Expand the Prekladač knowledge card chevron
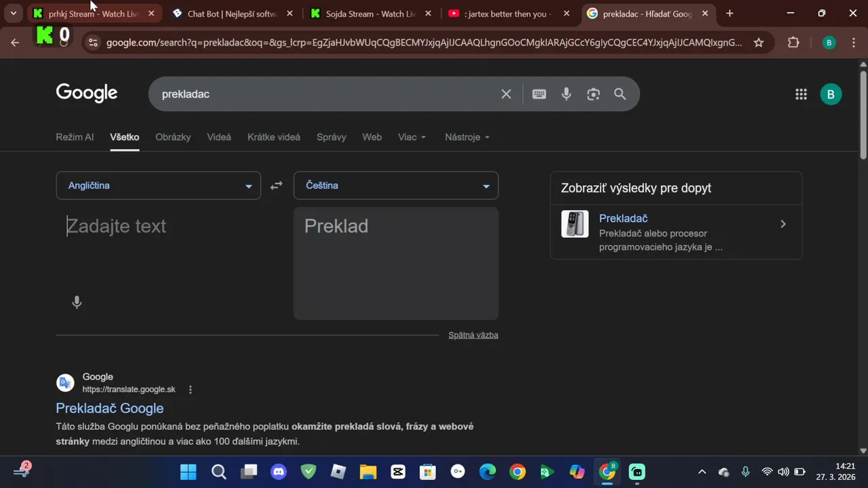The height and width of the screenshot is (488, 868). 783,224
